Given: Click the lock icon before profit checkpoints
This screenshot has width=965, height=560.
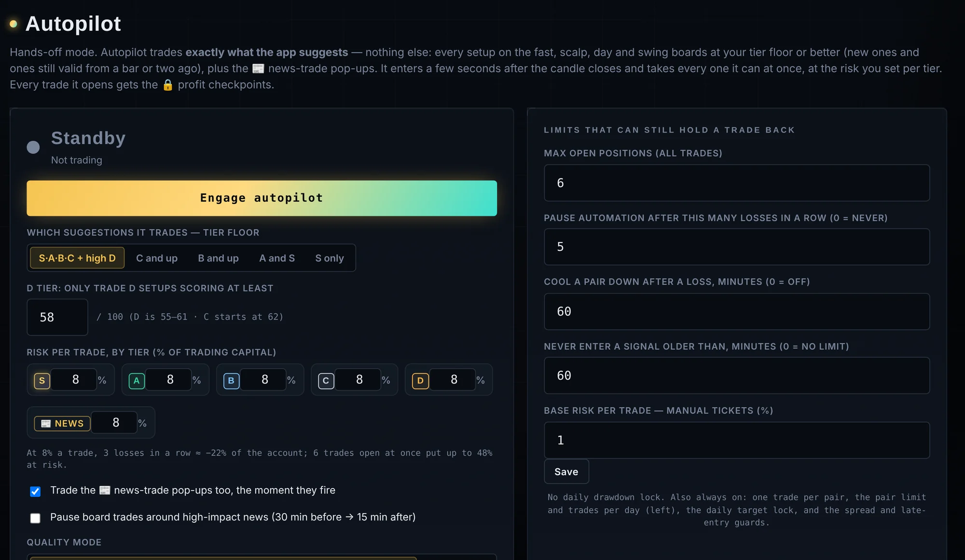Looking at the screenshot, I should [167, 85].
